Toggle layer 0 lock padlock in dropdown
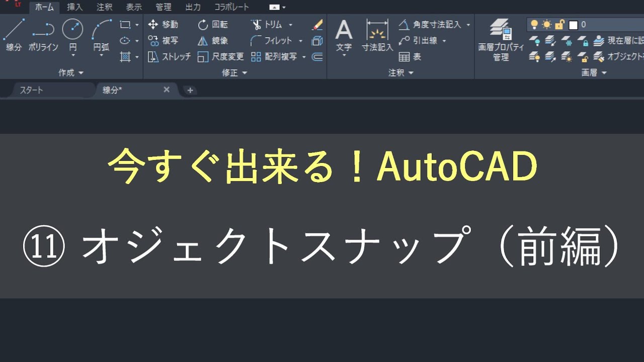Viewport: 644px width, 362px height. 559,24
